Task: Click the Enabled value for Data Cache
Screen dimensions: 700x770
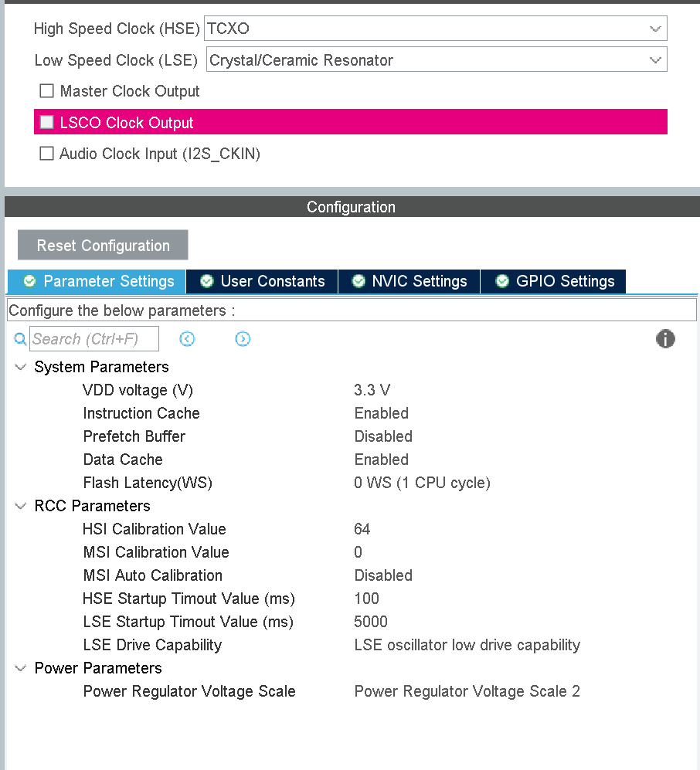Action: pyautogui.click(x=381, y=460)
